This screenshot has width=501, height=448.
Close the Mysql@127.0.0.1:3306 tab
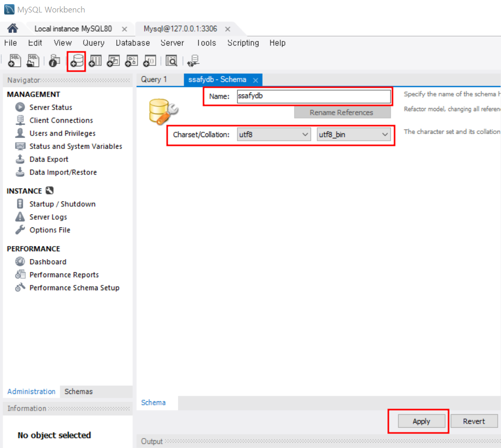227,29
